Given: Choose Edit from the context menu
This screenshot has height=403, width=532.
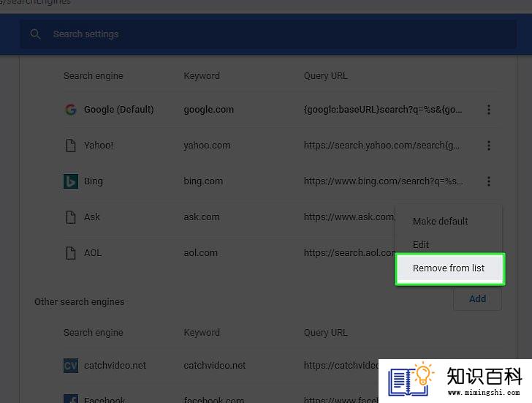Looking at the screenshot, I should 421,244.
